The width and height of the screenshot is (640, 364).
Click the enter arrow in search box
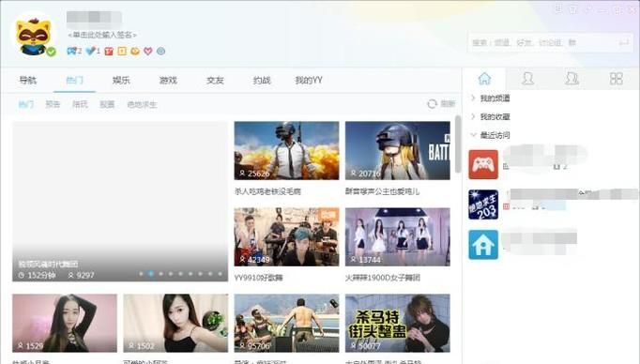point(624,42)
